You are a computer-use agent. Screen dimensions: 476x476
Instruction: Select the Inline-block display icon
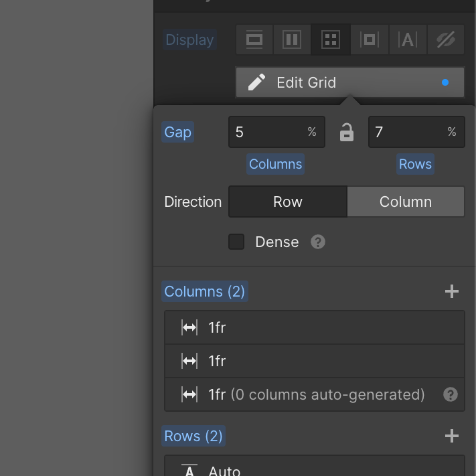click(x=370, y=39)
